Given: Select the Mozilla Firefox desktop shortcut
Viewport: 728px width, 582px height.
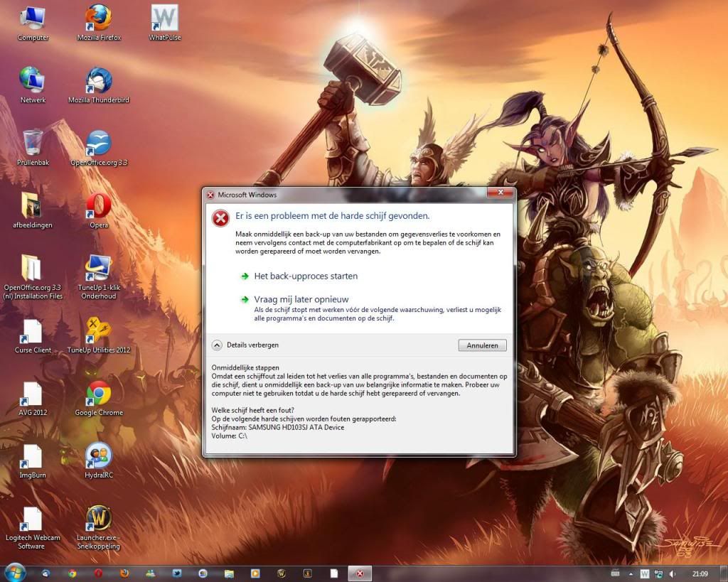Looking at the screenshot, I should click(x=99, y=23).
